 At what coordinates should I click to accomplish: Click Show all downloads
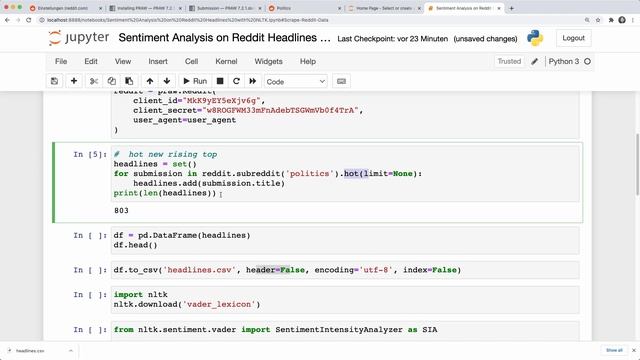click(614, 350)
